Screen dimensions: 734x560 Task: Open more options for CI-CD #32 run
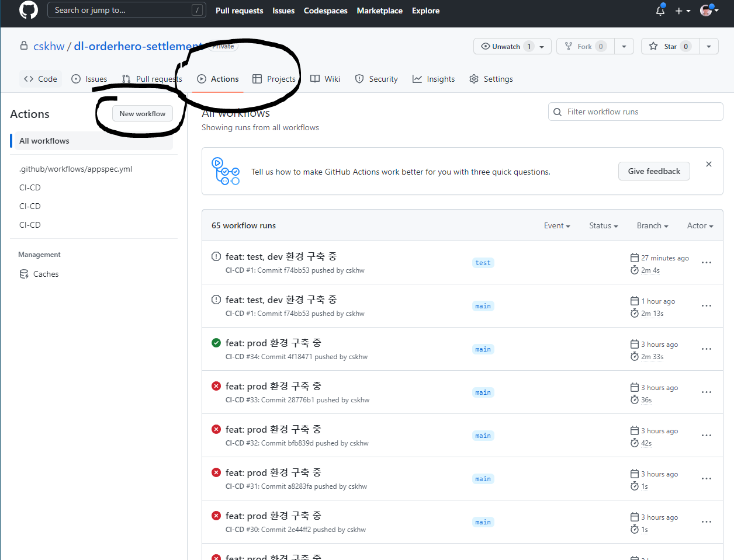[x=707, y=436]
